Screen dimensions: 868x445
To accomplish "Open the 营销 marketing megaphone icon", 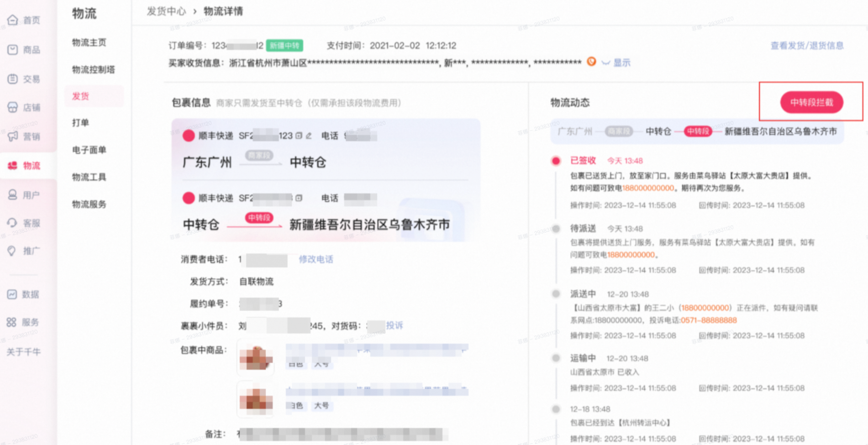I will coord(13,136).
